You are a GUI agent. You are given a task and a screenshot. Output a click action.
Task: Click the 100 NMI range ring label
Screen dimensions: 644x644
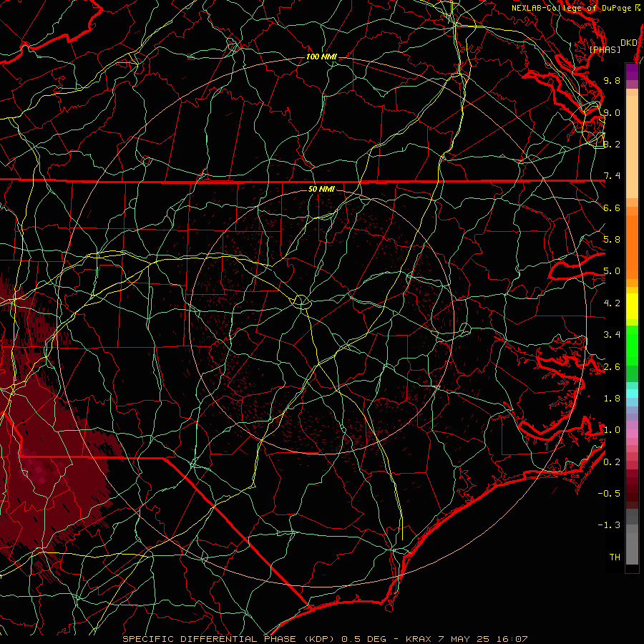pos(321,57)
